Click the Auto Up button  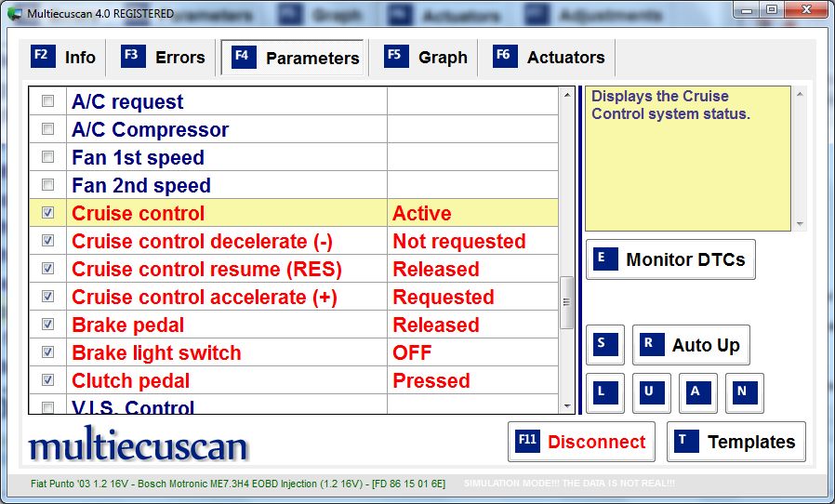691,345
